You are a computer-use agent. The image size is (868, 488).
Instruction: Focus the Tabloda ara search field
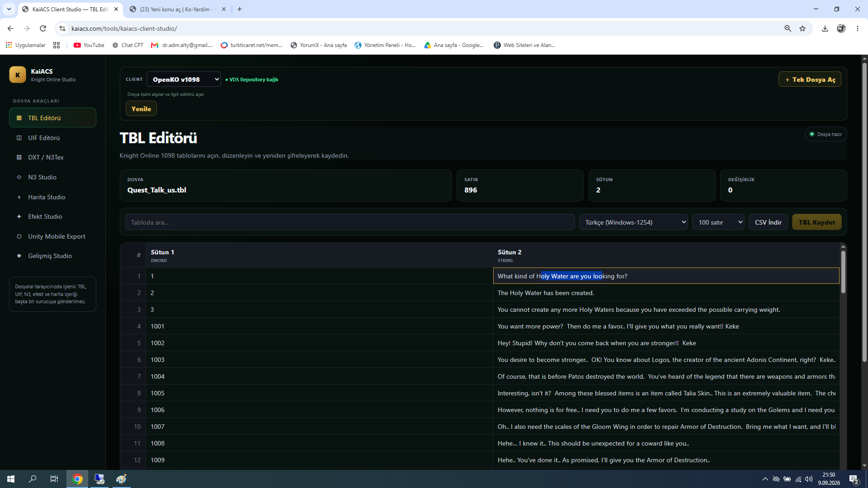click(350, 222)
